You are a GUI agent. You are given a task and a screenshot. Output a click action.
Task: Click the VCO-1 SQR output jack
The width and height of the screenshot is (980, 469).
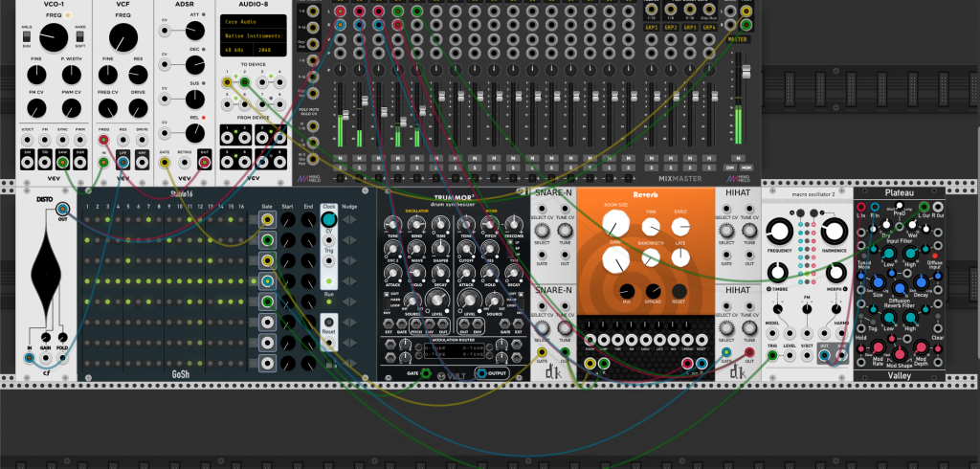pos(80,163)
